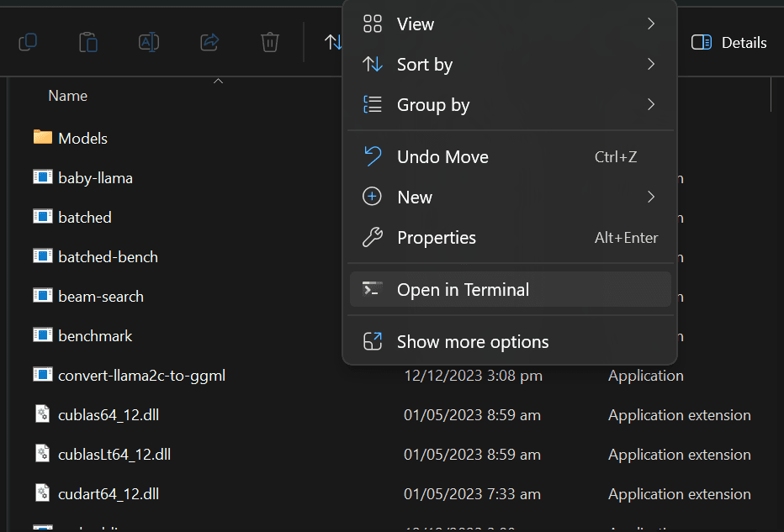784x532 pixels.
Task: Open the View submenu
Action: coord(510,24)
